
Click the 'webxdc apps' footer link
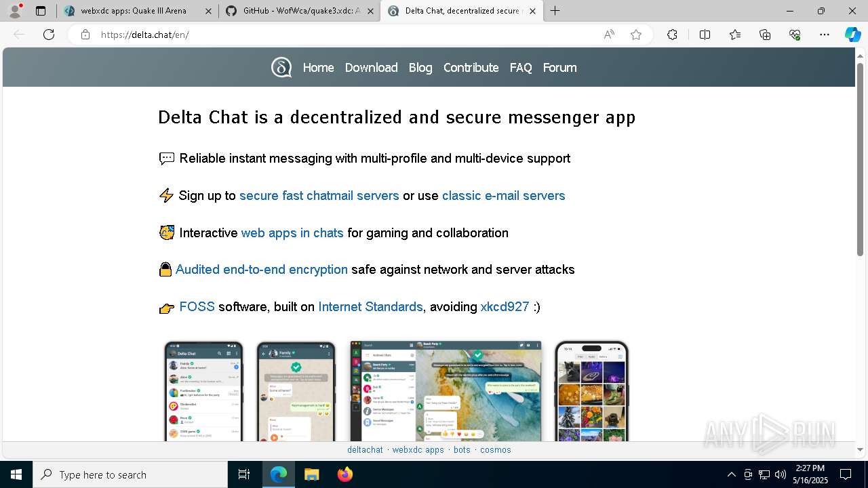click(418, 450)
